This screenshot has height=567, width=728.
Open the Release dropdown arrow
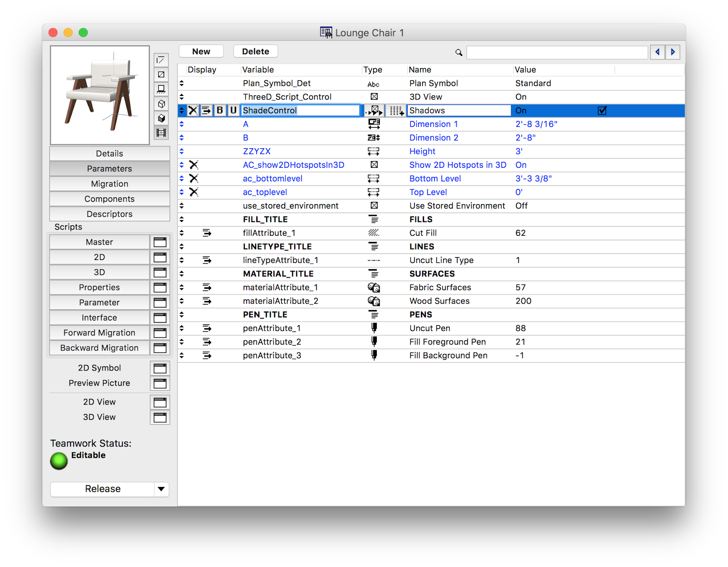coord(161,489)
